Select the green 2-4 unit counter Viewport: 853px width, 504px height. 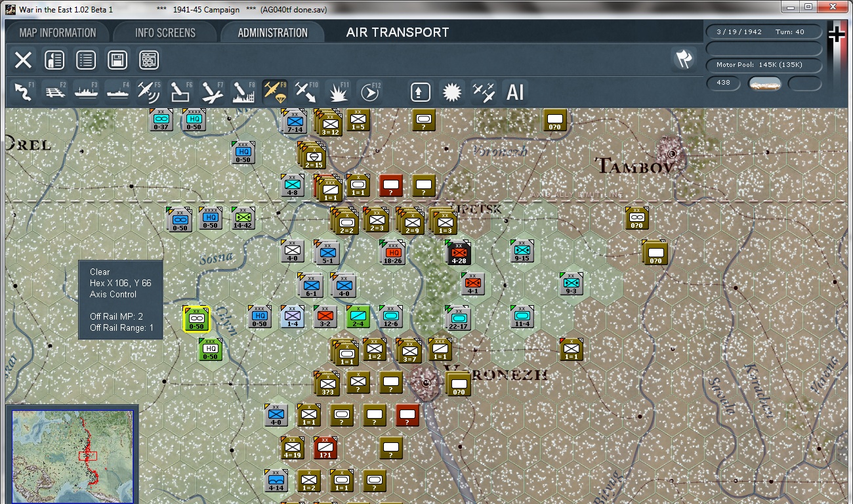[358, 317]
